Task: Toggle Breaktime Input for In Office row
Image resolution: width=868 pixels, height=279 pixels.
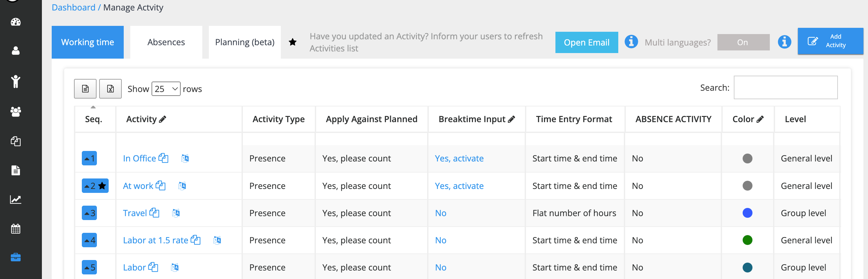Action: [x=459, y=158]
